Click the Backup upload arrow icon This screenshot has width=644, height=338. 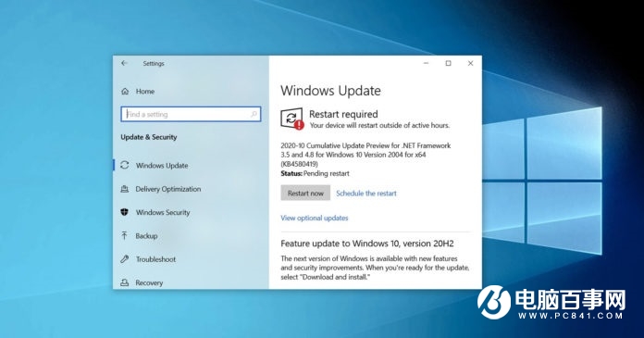124,235
